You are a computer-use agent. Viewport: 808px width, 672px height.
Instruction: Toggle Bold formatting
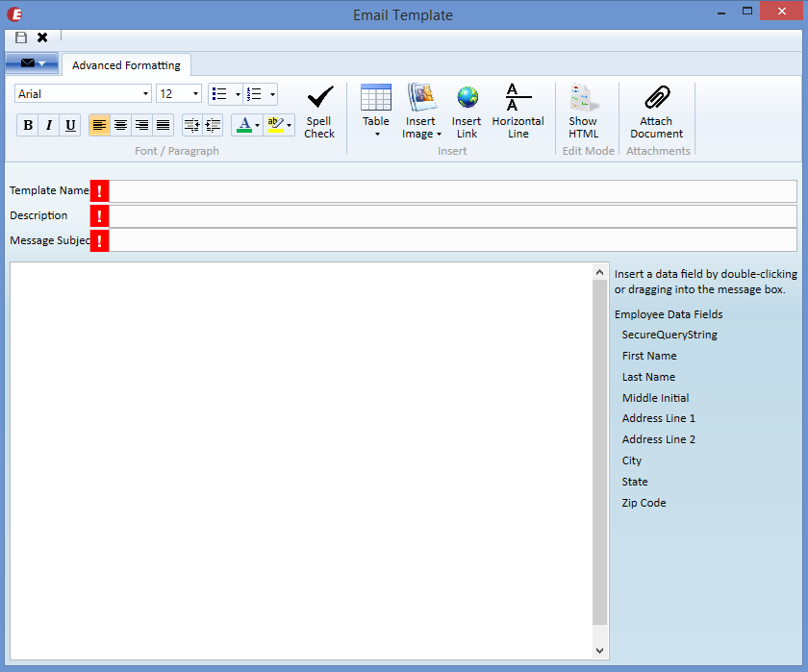coord(28,125)
